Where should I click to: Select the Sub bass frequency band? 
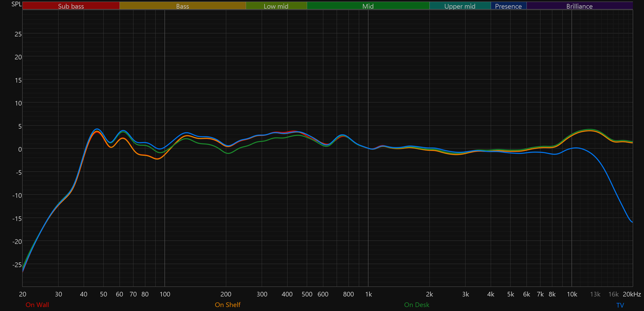pyautogui.click(x=71, y=6)
